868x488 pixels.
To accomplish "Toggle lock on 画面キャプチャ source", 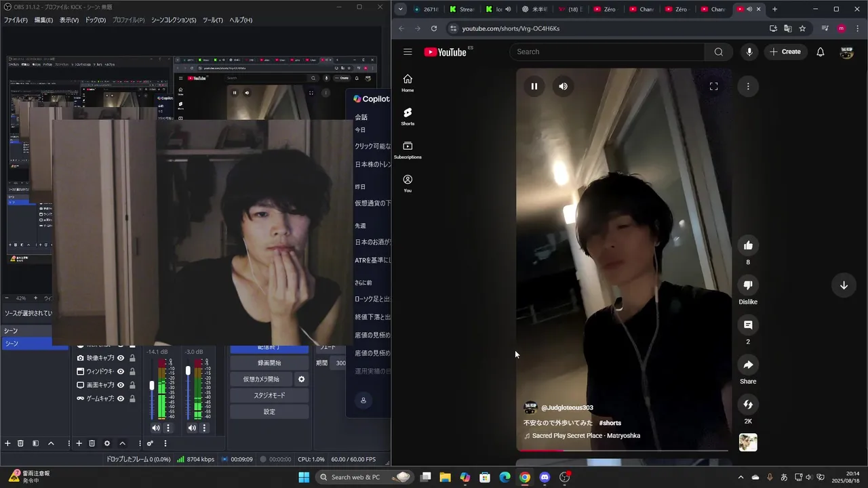I will click(x=132, y=385).
